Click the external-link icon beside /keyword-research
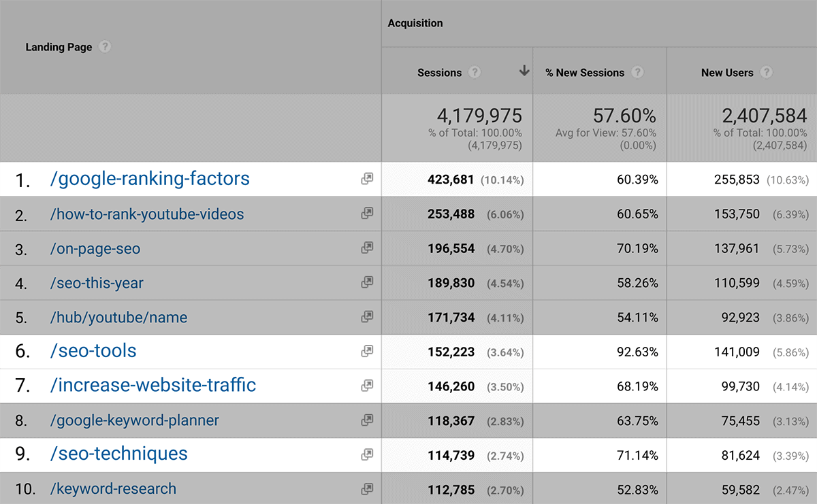The width and height of the screenshot is (817, 504). [367, 488]
